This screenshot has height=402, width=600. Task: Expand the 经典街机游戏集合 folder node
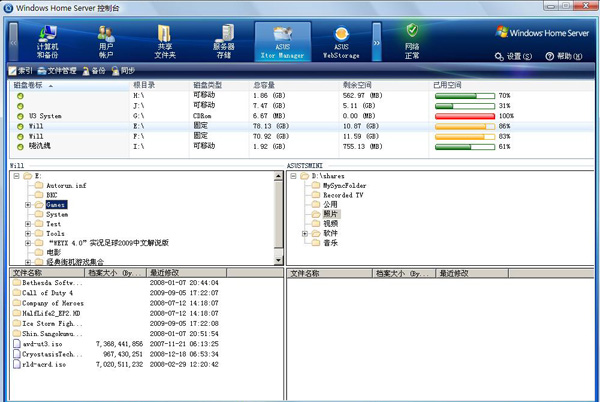coord(28,262)
